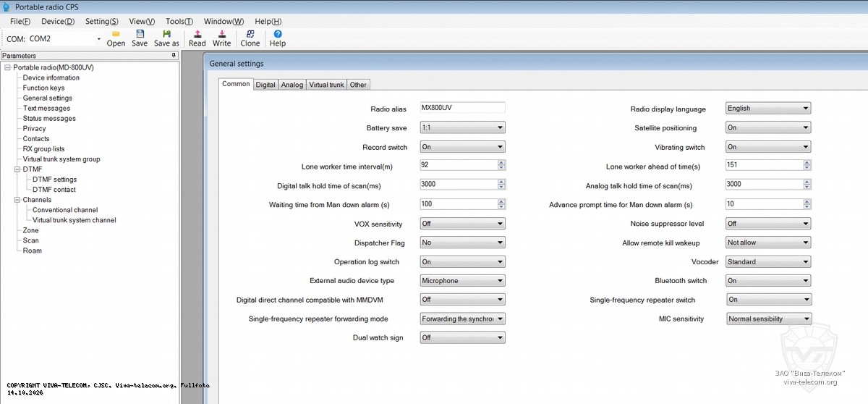This screenshot has height=404, width=868.
Task: Open the Bluetooth switch dropdown
Action: (768, 281)
